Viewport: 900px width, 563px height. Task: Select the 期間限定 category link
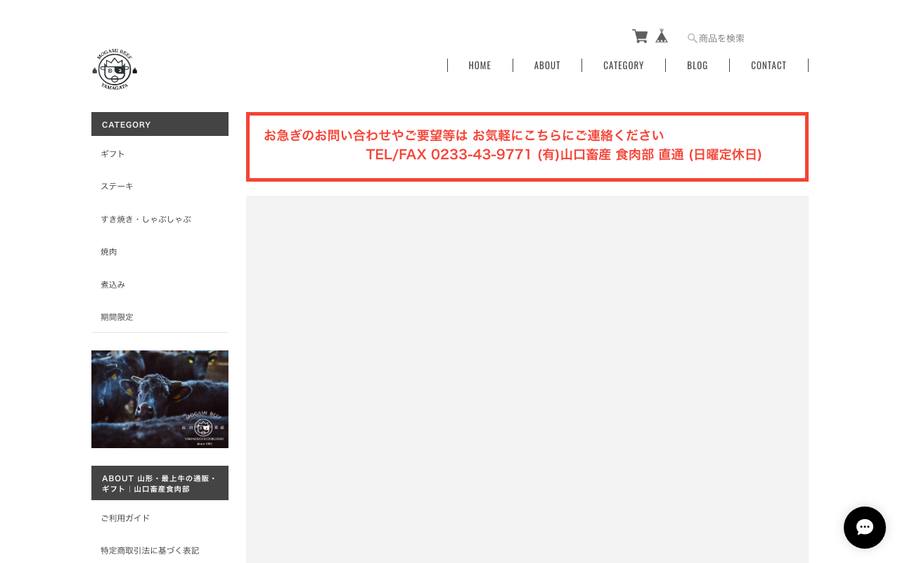(x=117, y=317)
